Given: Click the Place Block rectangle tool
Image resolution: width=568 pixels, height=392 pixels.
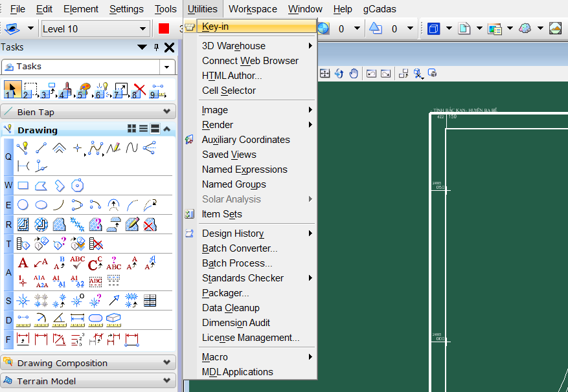Looking at the screenshot, I should point(23,186).
